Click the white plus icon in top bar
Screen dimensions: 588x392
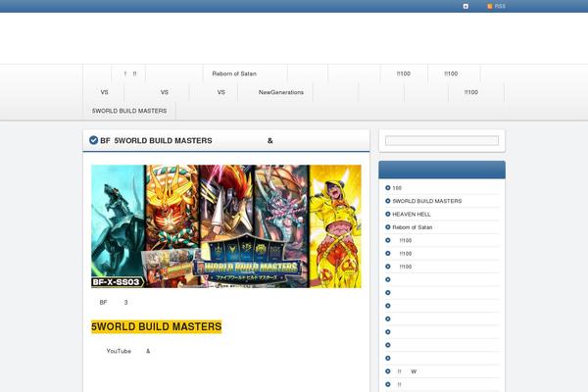click(465, 7)
